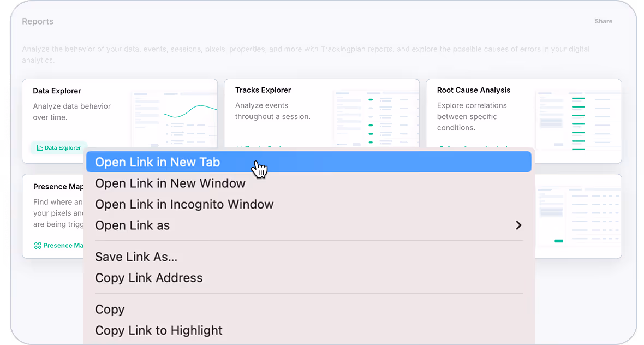The height and width of the screenshot is (345, 644).
Task: Choose Open Link in New Tab
Action: tap(308, 162)
